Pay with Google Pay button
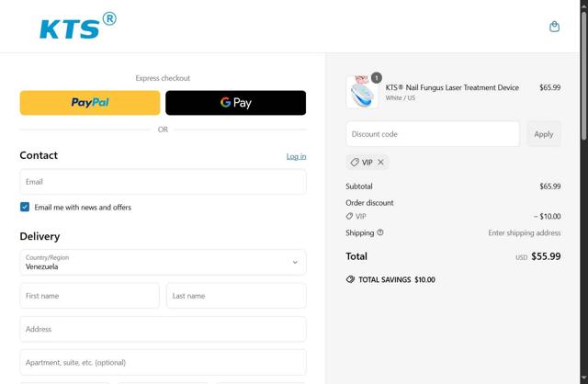Viewport: 588px width, 384px height. (235, 103)
